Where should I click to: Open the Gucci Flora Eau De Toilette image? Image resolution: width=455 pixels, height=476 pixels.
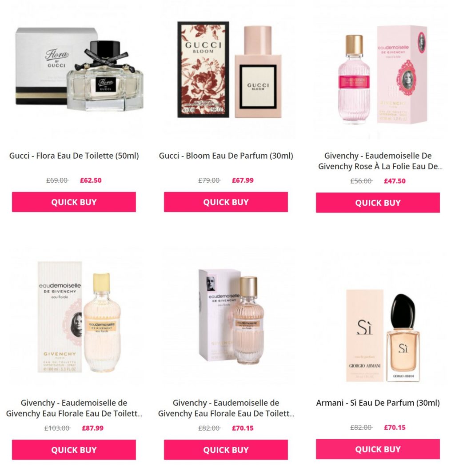coord(79,69)
